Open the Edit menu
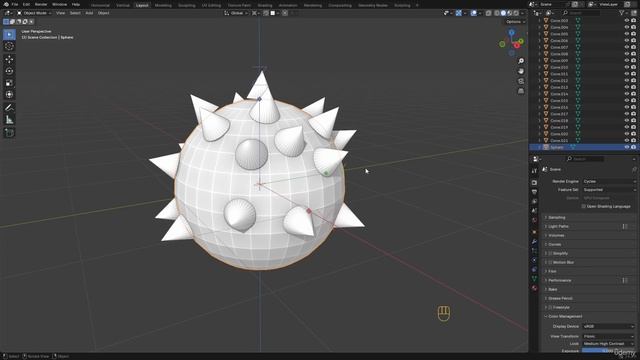Image resolution: width=640 pixels, height=360 pixels. [x=26, y=4]
